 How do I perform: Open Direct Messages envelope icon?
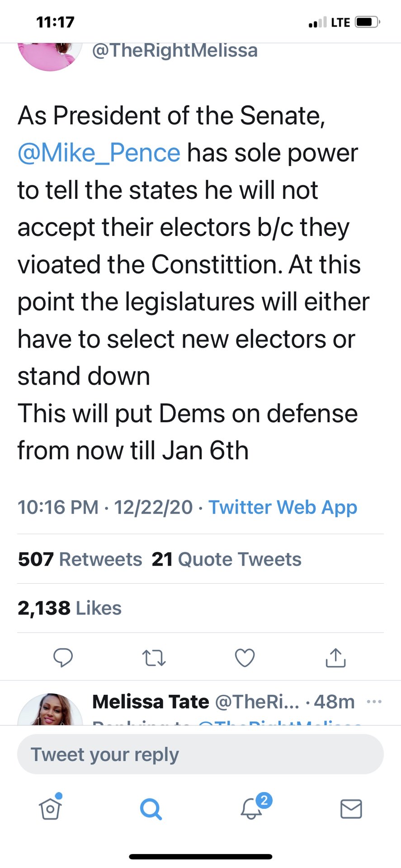(351, 809)
